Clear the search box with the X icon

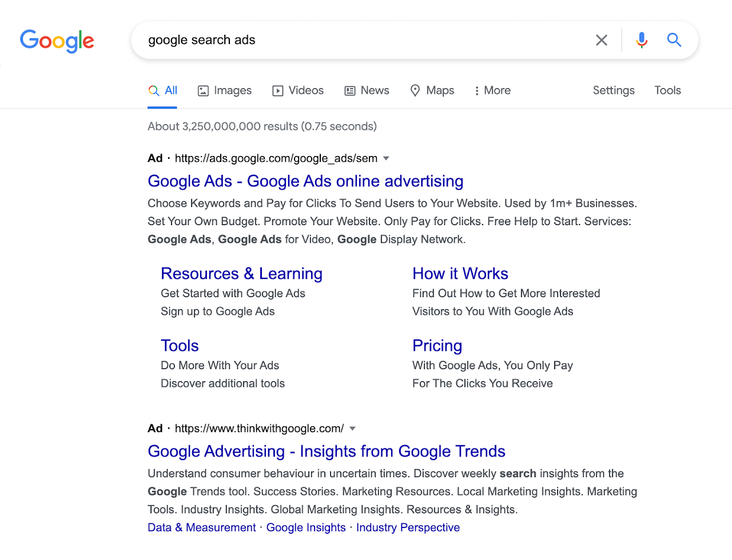(602, 40)
